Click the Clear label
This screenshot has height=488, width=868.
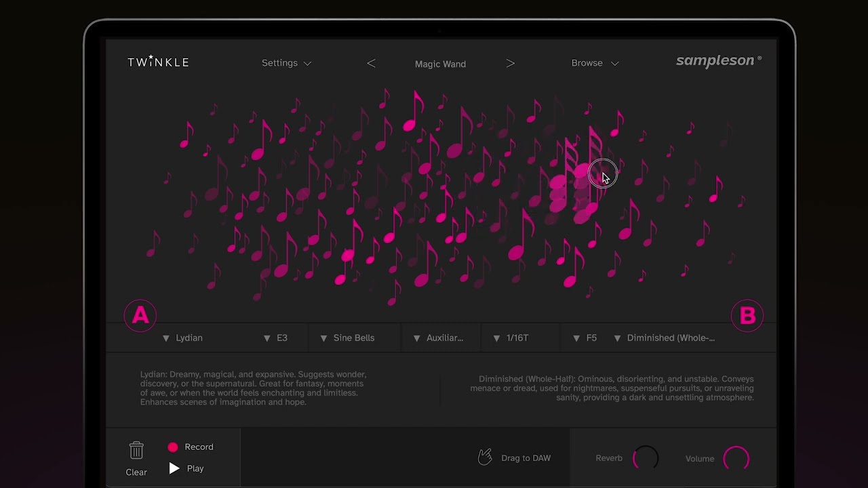click(136, 472)
